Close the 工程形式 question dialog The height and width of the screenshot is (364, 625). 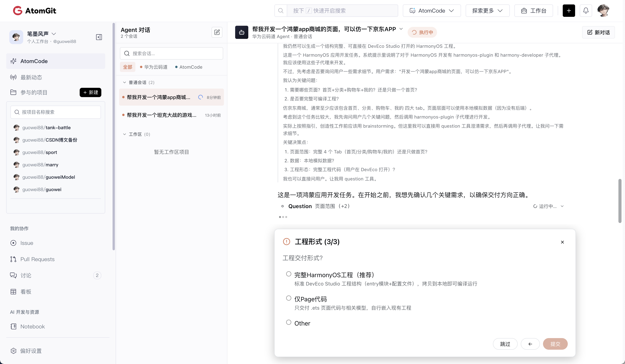(562, 242)
